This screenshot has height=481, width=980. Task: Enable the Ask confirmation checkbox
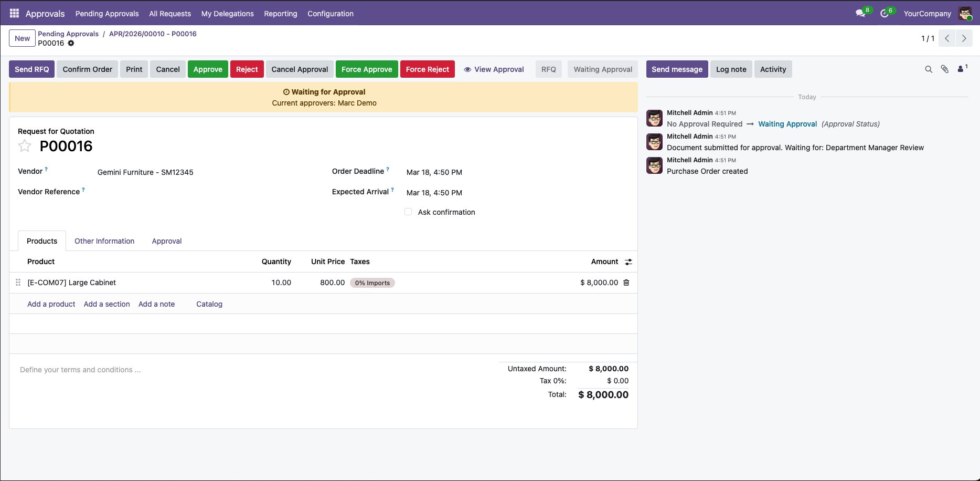click(408, 212)
